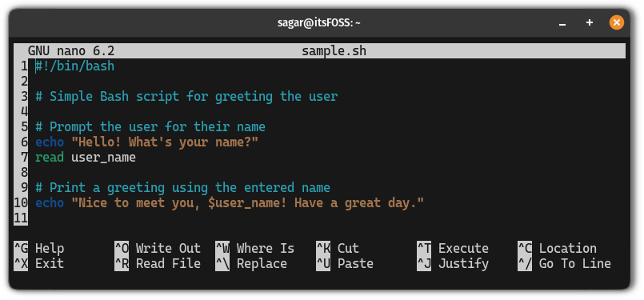Click line number 2 in the gutter

tap(23, 82)
